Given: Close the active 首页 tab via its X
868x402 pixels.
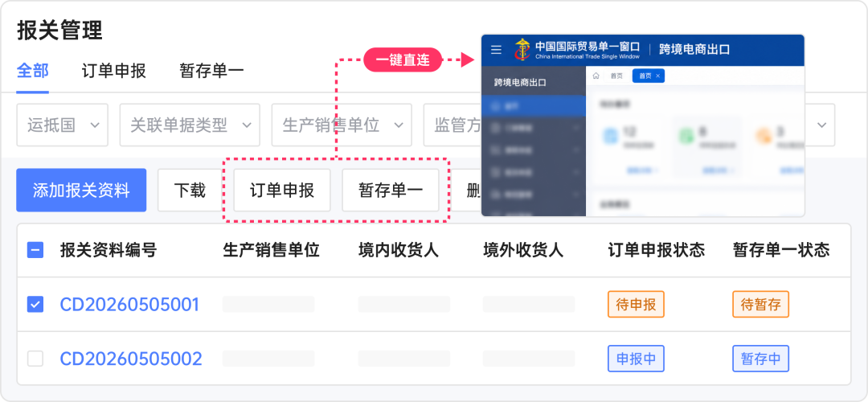Looking at the screenshot, I should coord(657,76).
